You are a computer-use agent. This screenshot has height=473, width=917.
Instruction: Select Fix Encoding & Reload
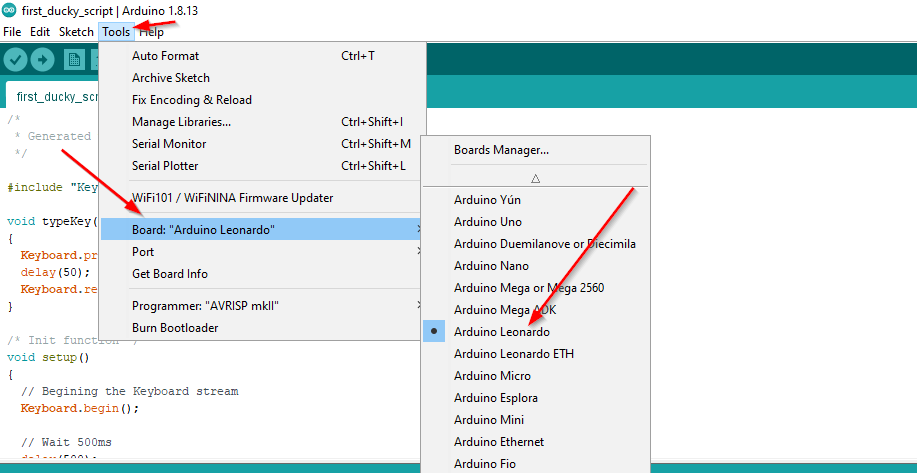pos(263,100)
